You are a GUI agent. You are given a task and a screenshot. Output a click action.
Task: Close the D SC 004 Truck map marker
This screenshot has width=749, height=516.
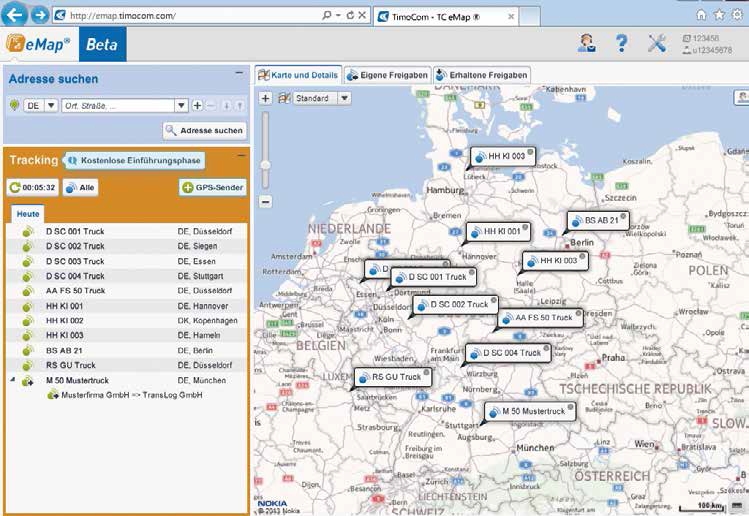[x=546, y=348]
